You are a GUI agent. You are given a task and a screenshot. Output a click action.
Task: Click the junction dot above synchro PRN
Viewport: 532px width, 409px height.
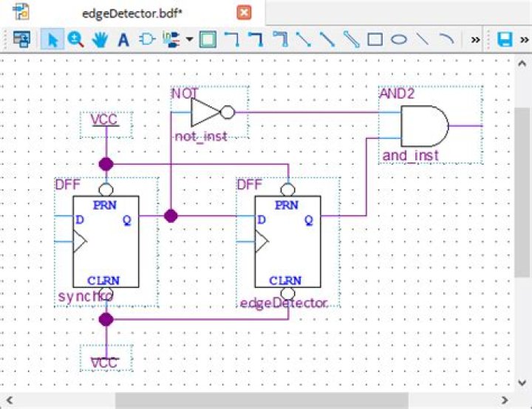[x=106, y=164]
